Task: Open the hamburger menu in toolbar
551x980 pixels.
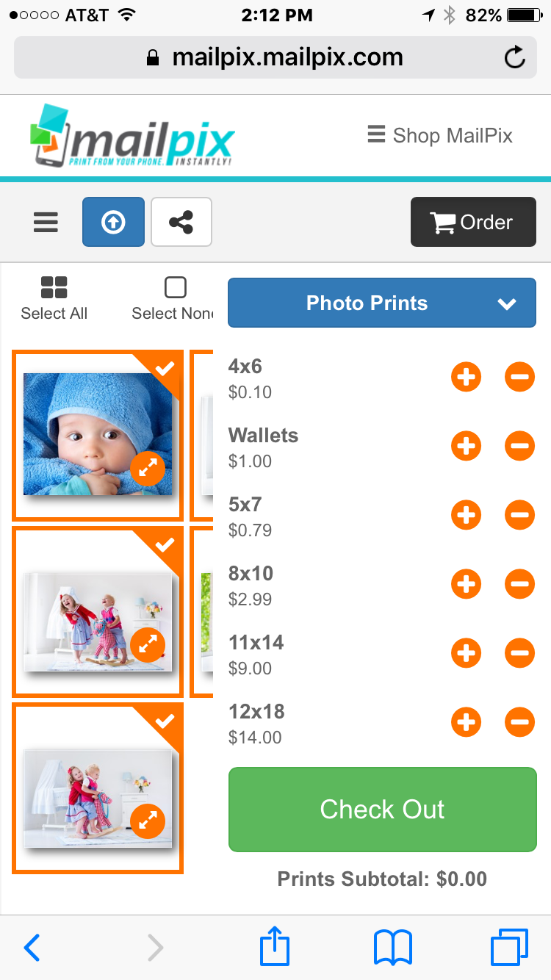Action: [x=46, y=222]
